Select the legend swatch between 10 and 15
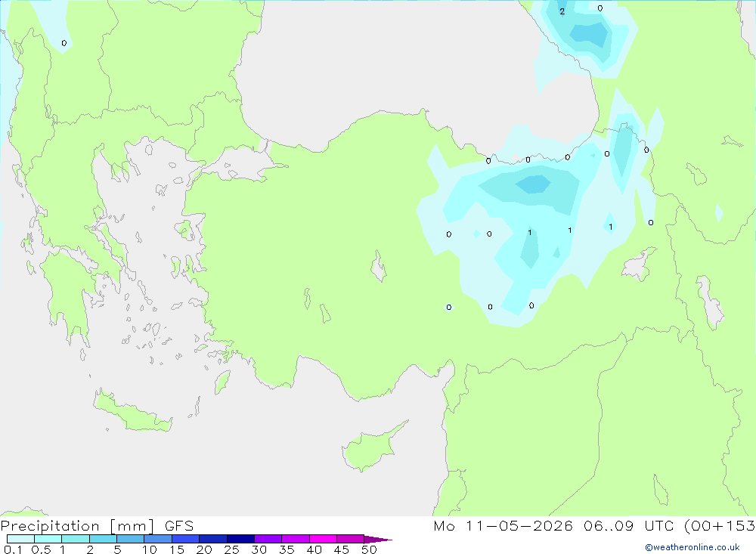The height and width of the screenshot is (554, 756). click(158, 539)
